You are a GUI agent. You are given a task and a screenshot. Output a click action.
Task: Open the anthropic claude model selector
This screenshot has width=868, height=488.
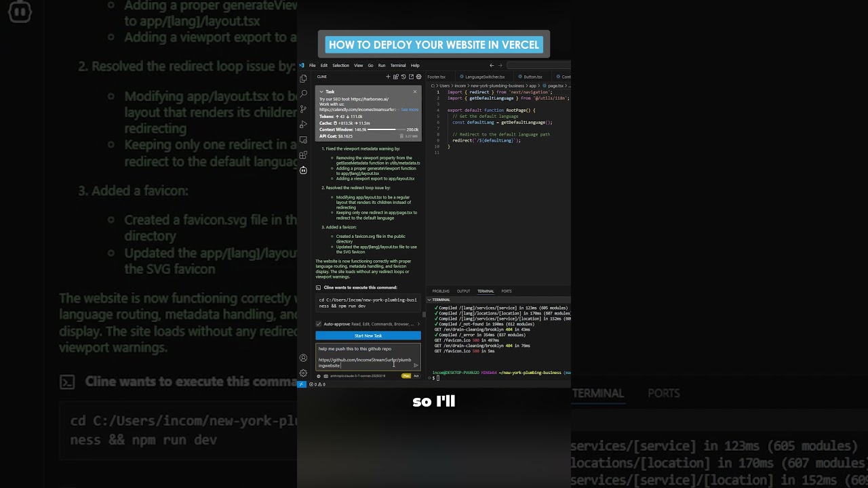pyautogui.click(x=358, y=376)
